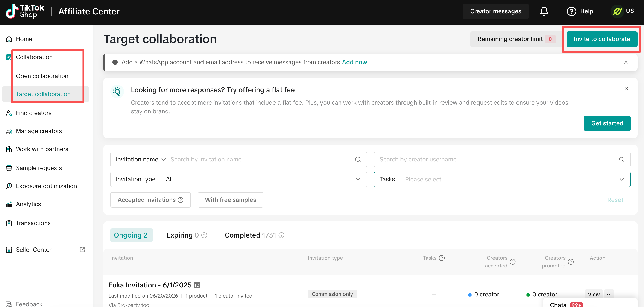Expand the Invitation name search-type dropdown
The width and height of the screenshot is (644, 307).
[x=141, y=159]
